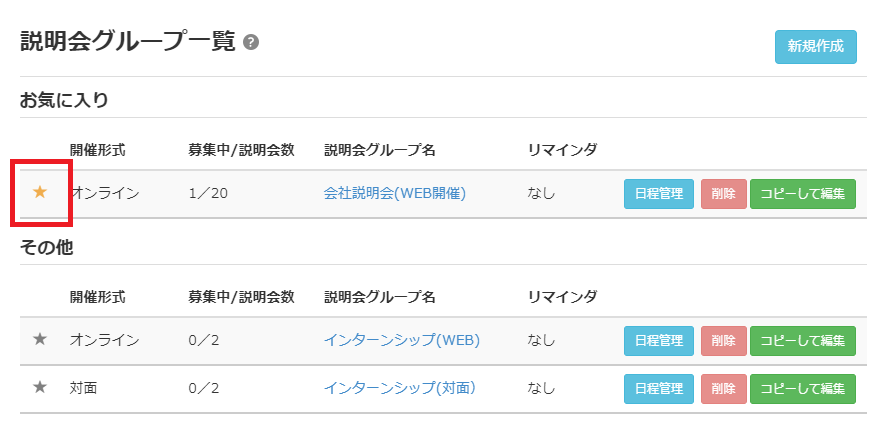Delete the インターンシップ(対面) group
Image resolution: width=883 pixels, height=430 pixels.
click(723, 388)
